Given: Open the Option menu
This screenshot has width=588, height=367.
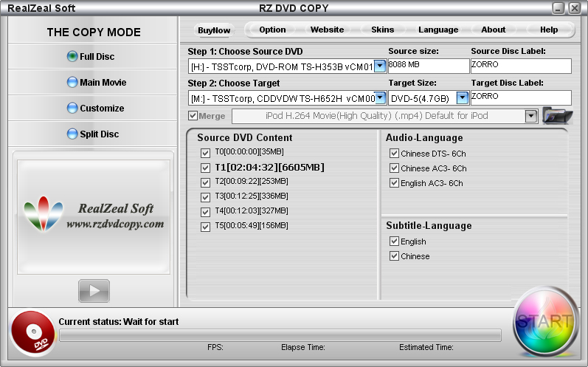Looking at the screenshot, I should click(272, 30).
